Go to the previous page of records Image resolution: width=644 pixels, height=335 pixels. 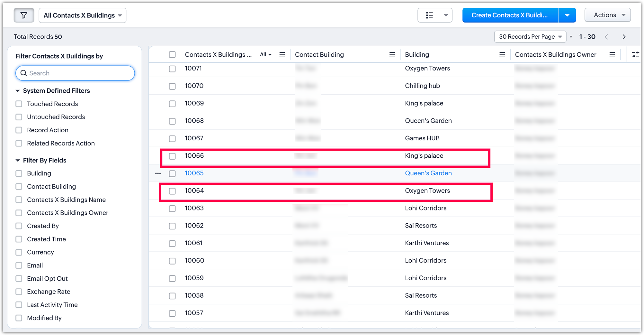pos(606,37)
